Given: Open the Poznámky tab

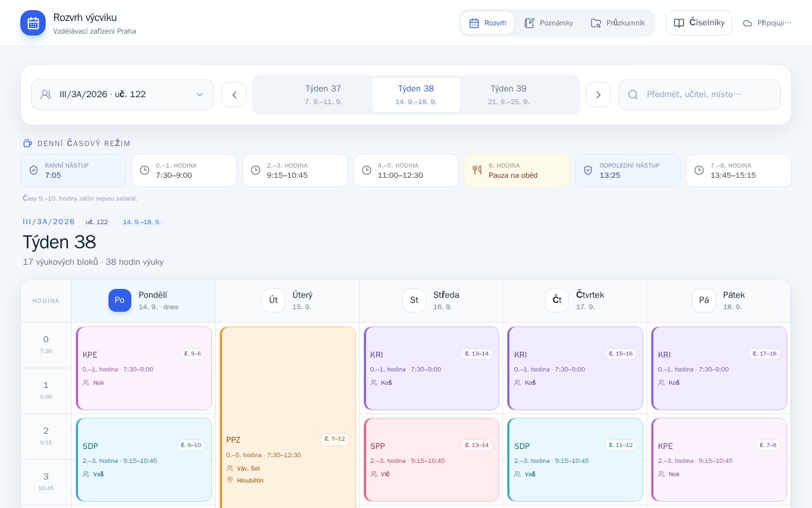Looking at the screenshot, I should click(x=549, y=23).
